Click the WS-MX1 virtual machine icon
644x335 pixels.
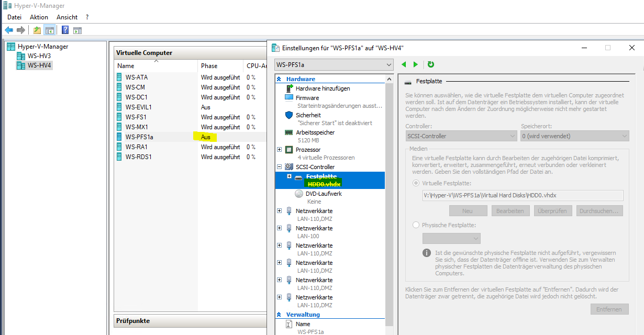pyautogui.click(x=120, y=127)
